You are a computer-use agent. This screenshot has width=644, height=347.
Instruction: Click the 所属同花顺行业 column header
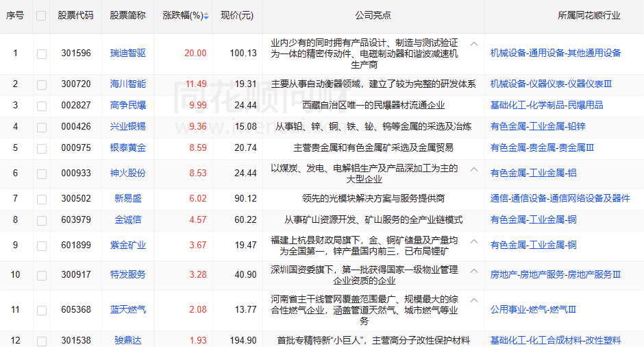pyautogui.click(x=589, y=16)
